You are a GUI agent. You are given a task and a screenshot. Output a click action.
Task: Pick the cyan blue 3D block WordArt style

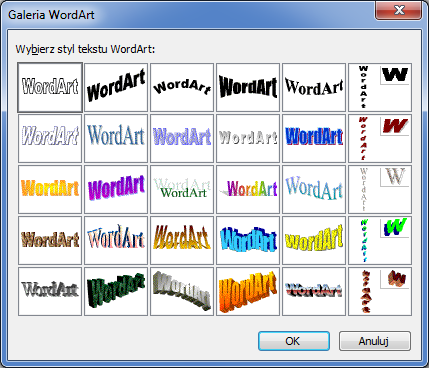click(x=248, y=240)
